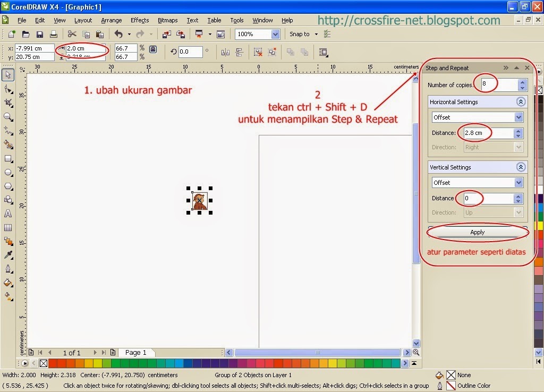Open the horizontal Direction Right dropdown
This screenshot has width=544, height=392.
pyautogui.click(x=518, y=147)
